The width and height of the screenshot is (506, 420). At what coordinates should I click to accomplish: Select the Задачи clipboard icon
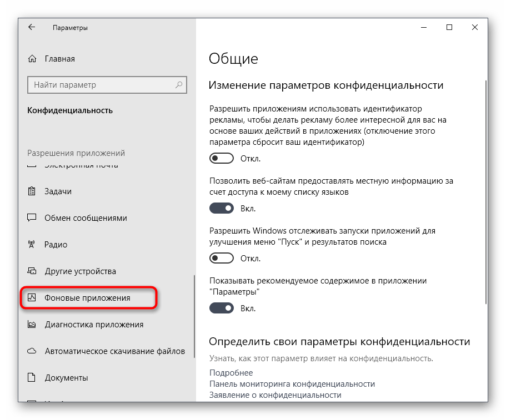click(x=32, y=191)
